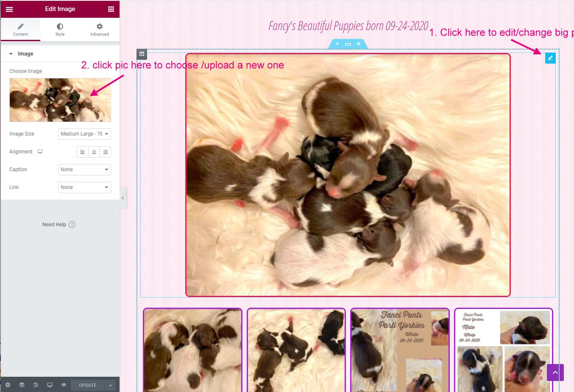Click the column handle icon
The image size is (574, 392).
click(142, 54)
